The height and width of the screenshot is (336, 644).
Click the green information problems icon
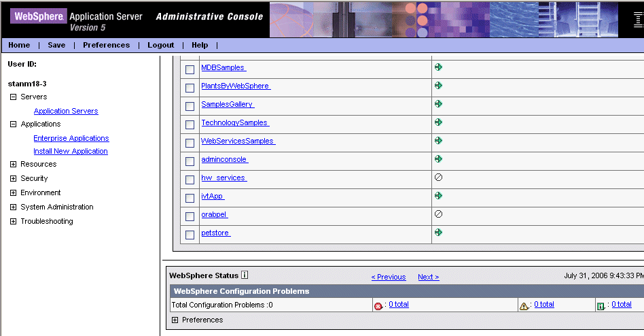click(x=601, y=306)
